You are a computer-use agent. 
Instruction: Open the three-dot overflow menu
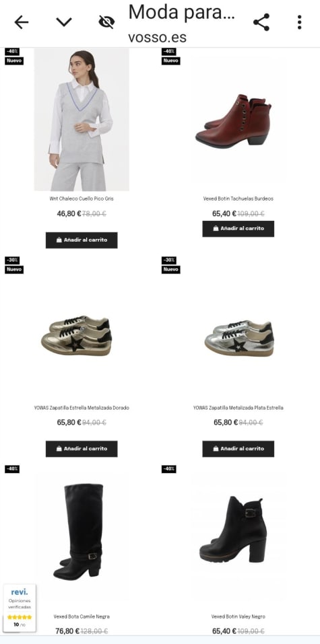[x=299, y=22]
